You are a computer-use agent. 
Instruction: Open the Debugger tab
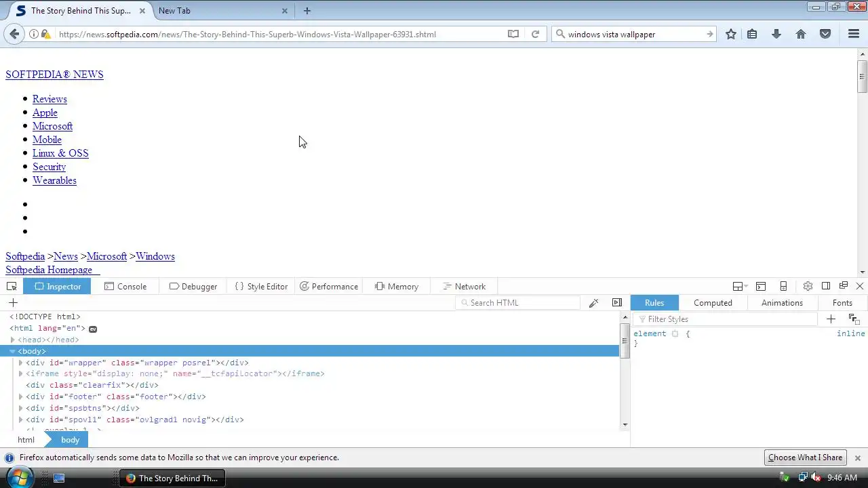pyautogui.click(x=193, y=286)
